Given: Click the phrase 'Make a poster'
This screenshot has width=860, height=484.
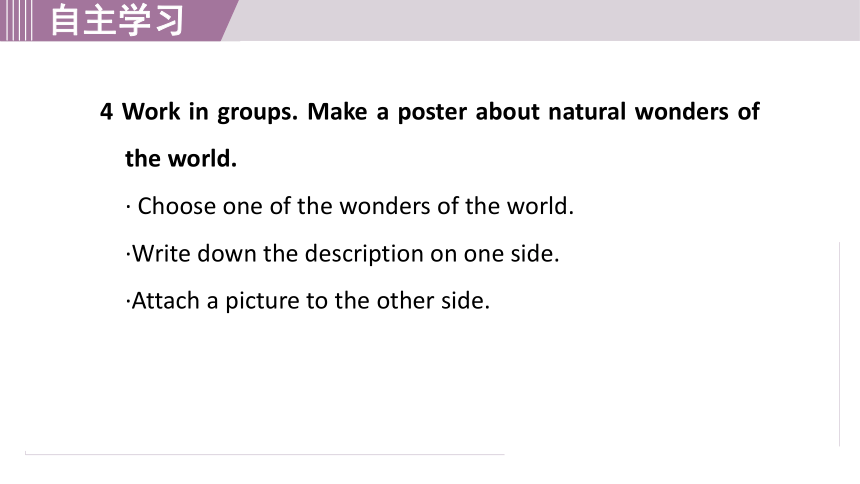Looking at the screenshot, I should pyautogui.click(x=387, y=112).
